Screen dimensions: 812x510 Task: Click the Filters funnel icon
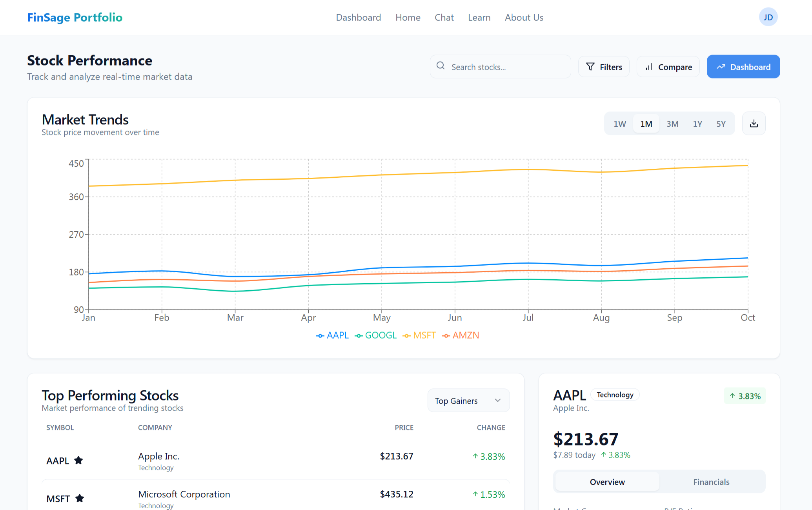[590, 67]
